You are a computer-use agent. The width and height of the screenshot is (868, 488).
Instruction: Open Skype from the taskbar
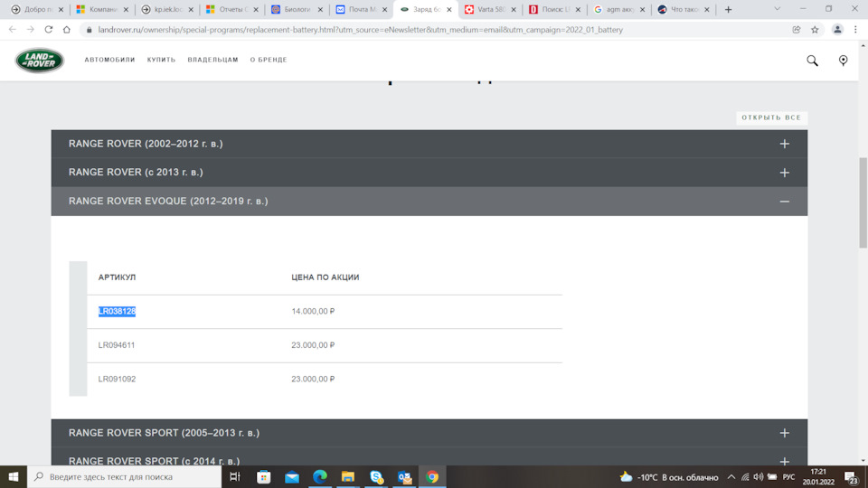(376, 476)
